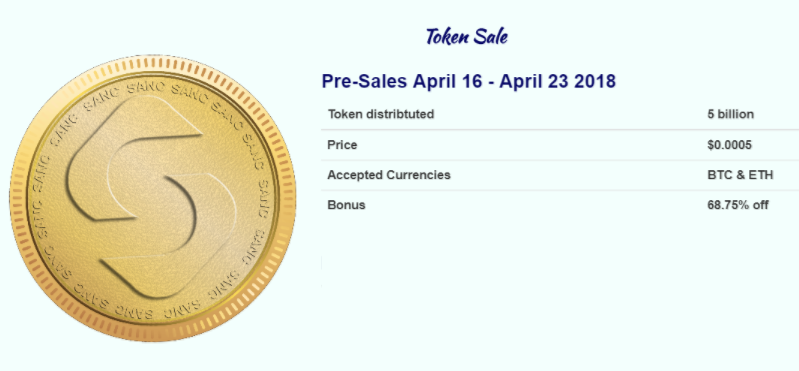Click the Token Sale heading
This screenshot has height=371, width=799.
(x=466, y=36)
